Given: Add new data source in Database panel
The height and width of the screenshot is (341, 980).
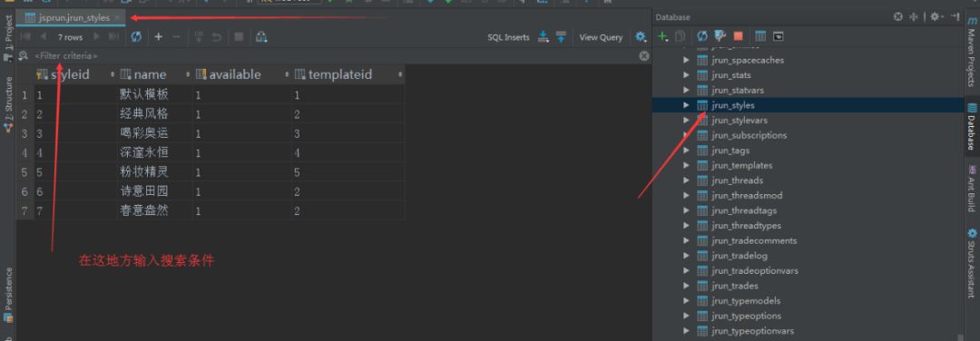Looking at the screenshot, I should 662,36.
